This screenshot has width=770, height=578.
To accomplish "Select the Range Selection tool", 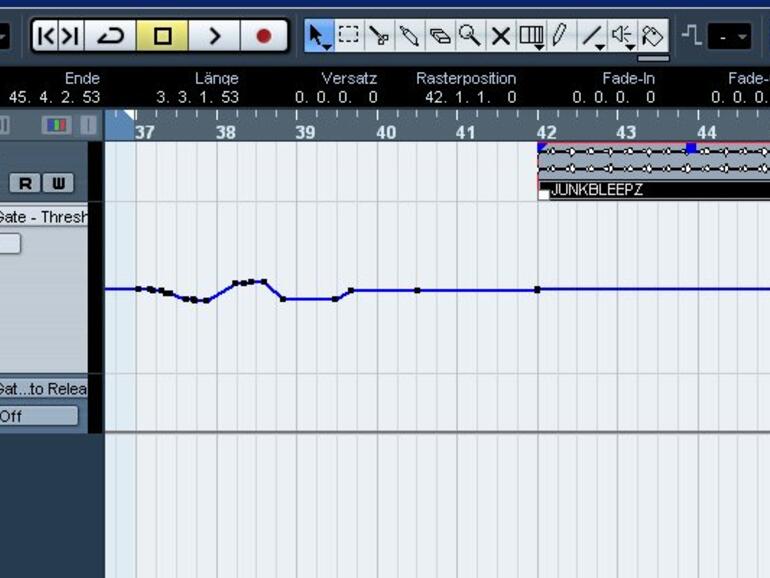I will [x=349, y=36].
